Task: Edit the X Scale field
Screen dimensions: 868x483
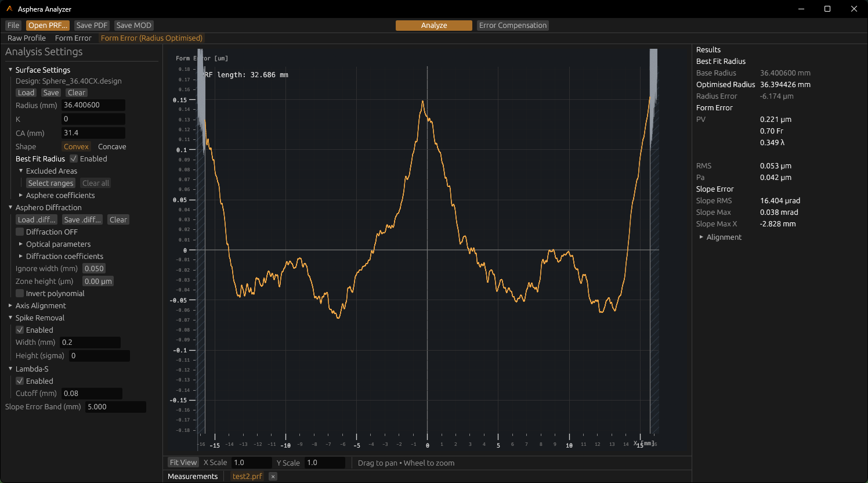Action: [251, 463]
